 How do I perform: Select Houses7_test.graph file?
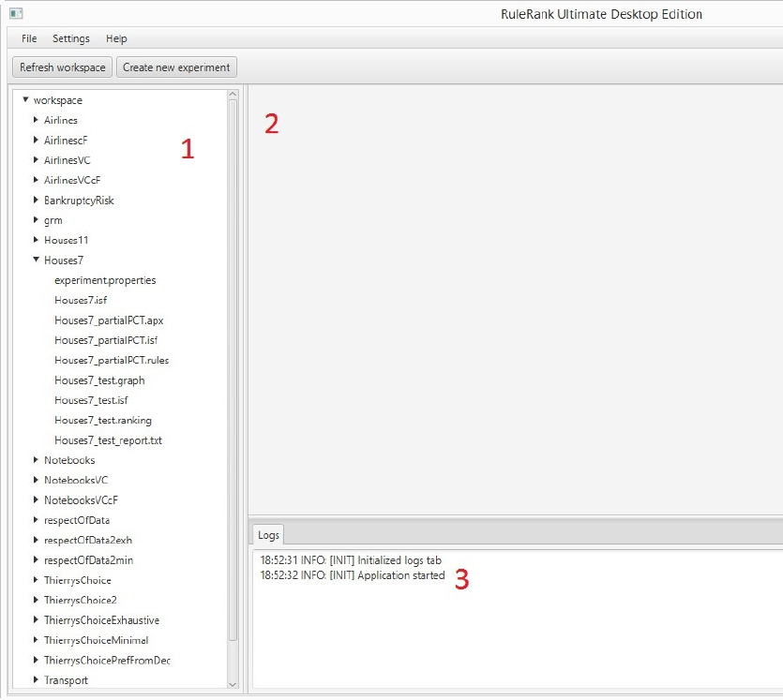pyautogui.click(x=99, y=380)
